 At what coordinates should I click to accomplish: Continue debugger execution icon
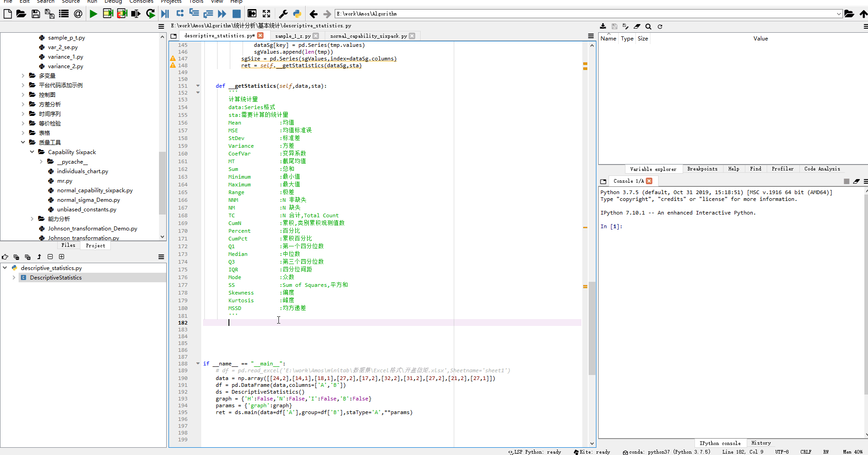point(222,14)
